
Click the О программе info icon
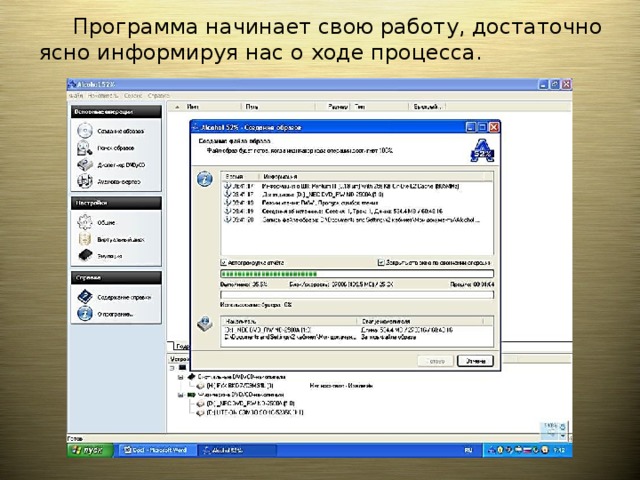[84, 313]
